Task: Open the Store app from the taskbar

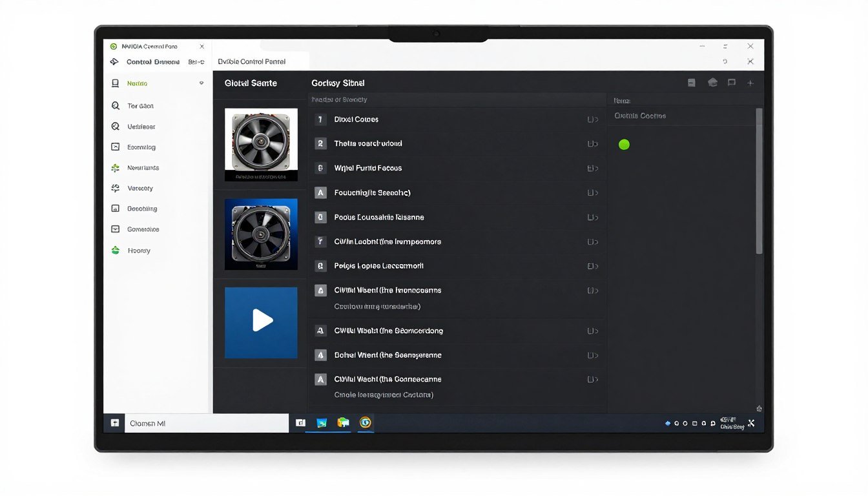Action: [x=344, y=423]
